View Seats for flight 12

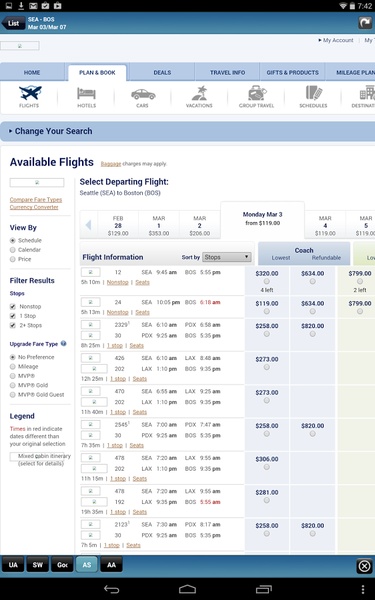pyautogui.click(x=142, y=282)
